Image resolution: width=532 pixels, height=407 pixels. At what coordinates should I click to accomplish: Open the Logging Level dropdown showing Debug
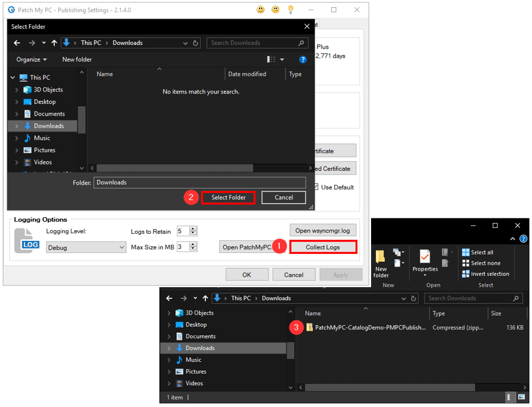click(86, 247)
